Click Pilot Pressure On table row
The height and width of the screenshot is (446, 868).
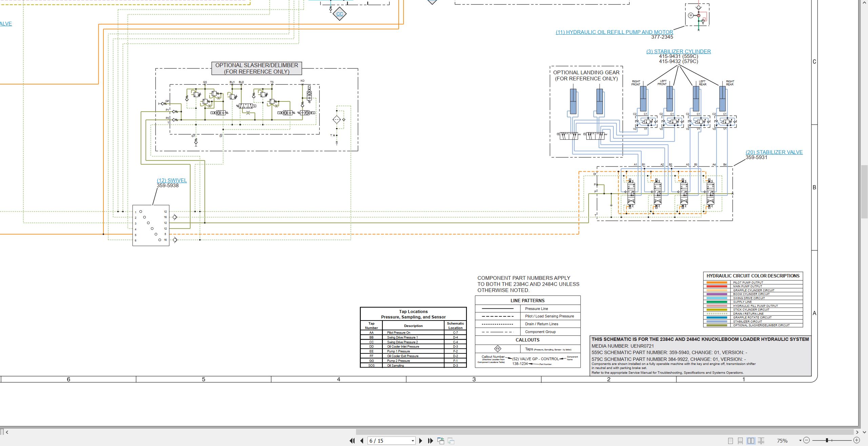(413, 333)
